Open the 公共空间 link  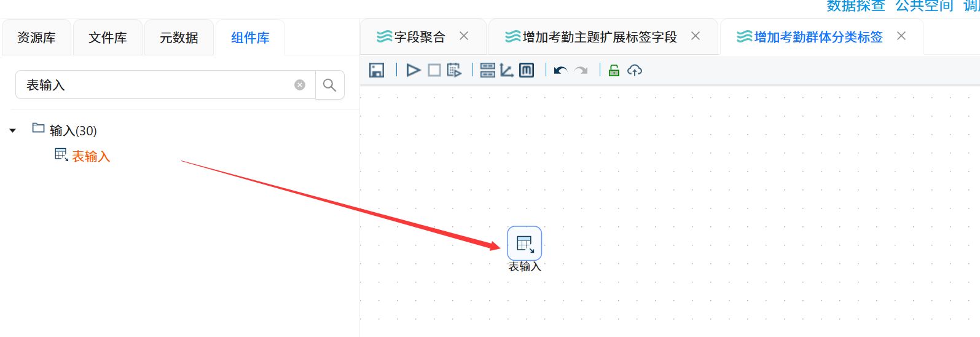pos(924,6)
